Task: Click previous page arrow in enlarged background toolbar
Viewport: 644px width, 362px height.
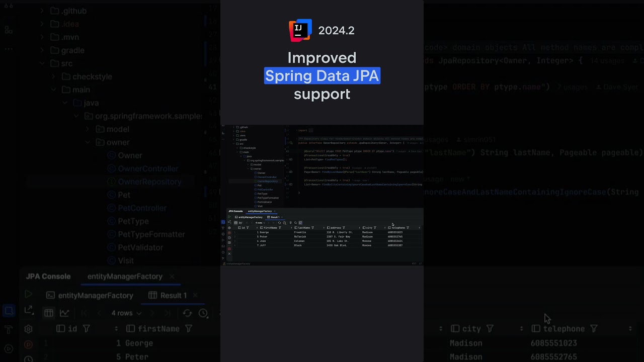Action: 99,313
